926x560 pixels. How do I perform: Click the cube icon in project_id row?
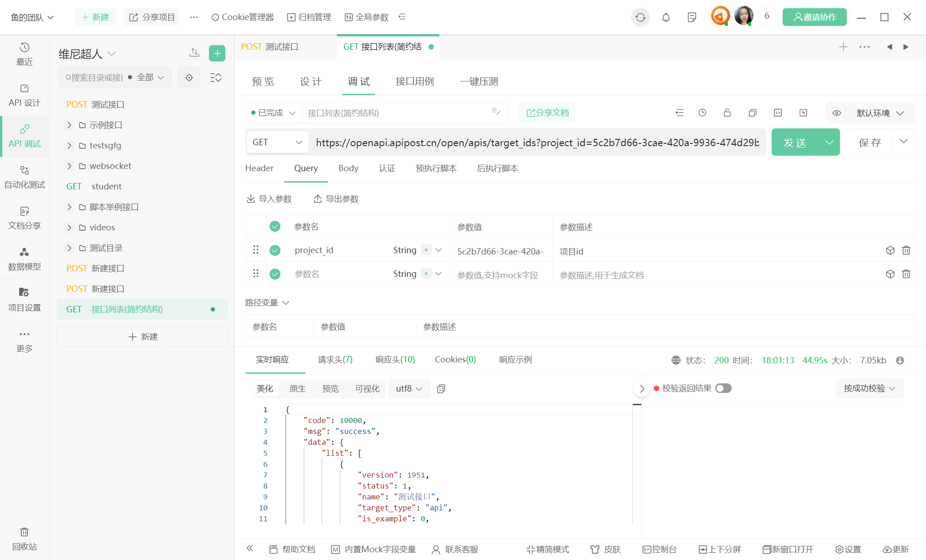[x=890, y=250]
